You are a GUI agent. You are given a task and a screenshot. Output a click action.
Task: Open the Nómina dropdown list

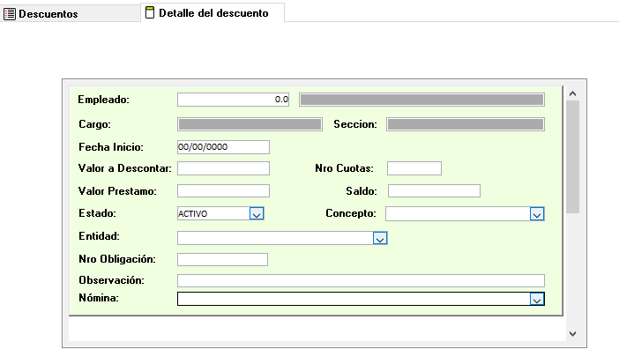(x=536, y=299)
